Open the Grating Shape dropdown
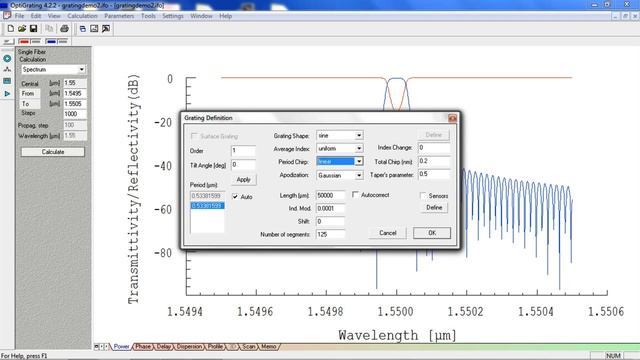 click(x=359, y=135)
